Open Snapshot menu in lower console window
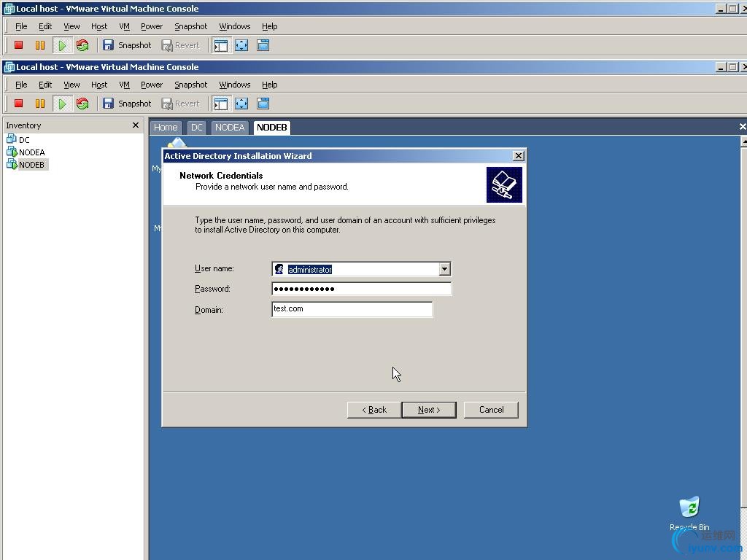 tap(190, 85)
